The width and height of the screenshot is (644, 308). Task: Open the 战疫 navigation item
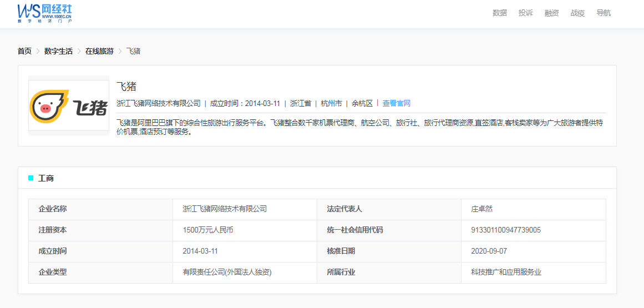(x=577, y=13)
